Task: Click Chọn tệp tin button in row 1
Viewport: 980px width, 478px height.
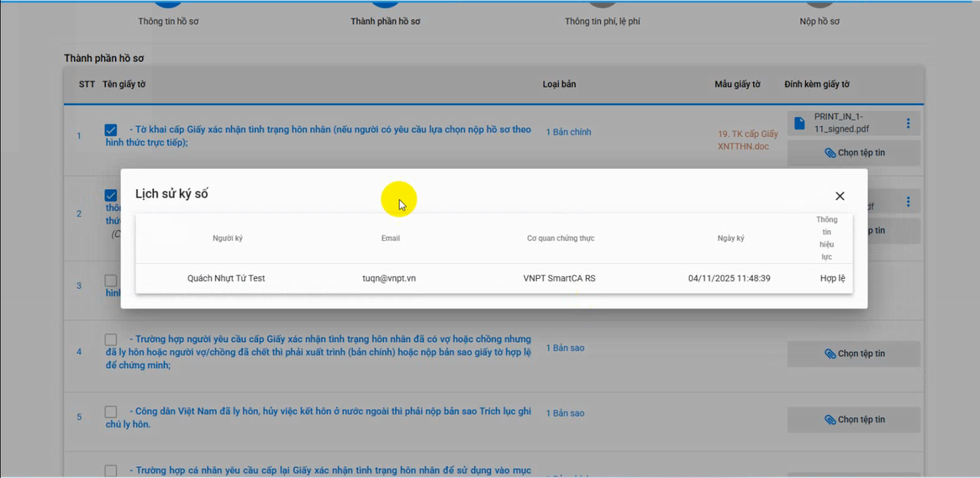Action: point(854,153)
